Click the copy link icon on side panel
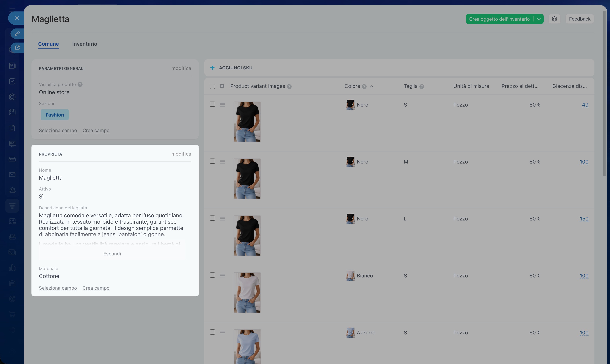 [x=17, y=34]
